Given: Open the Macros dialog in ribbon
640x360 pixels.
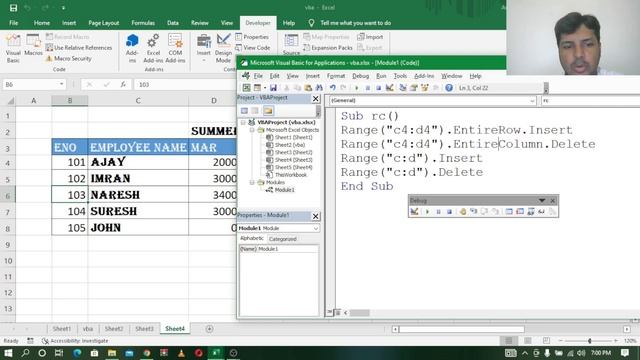Looking at the screenshot, I should click(x=33, y=45).
